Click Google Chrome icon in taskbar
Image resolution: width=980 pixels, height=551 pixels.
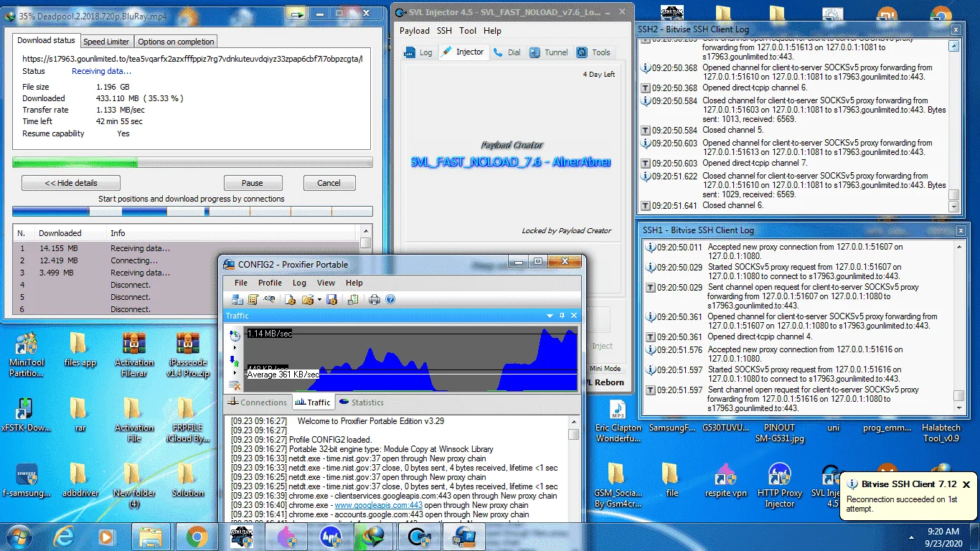197,536
